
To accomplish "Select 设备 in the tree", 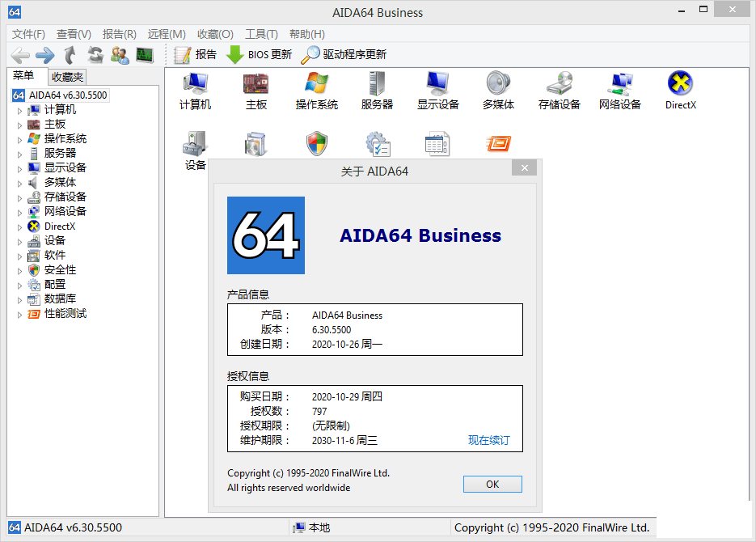I will pos(54,240).
